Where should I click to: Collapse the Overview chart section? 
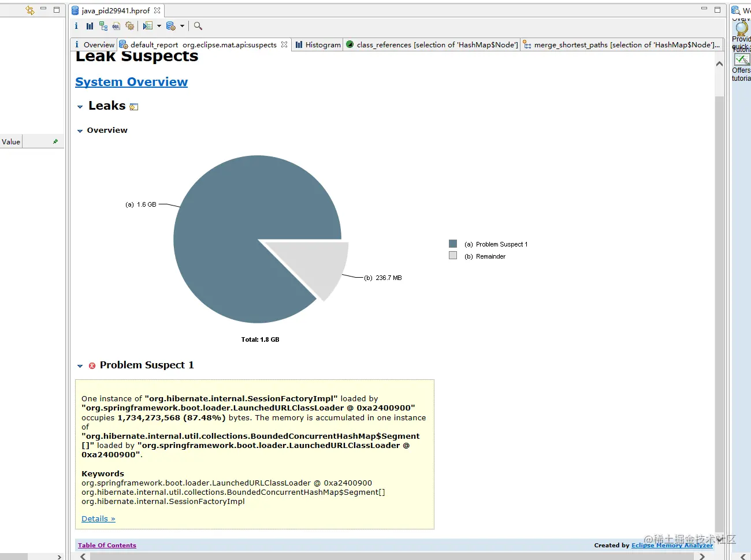click(80, 131)
